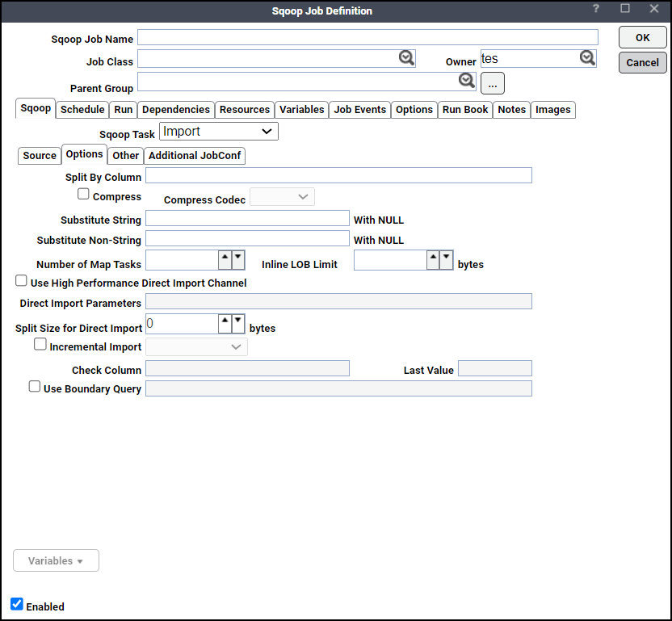Open the Owner lookup magnifier
The image size is (672, 621).
(587, 58)
